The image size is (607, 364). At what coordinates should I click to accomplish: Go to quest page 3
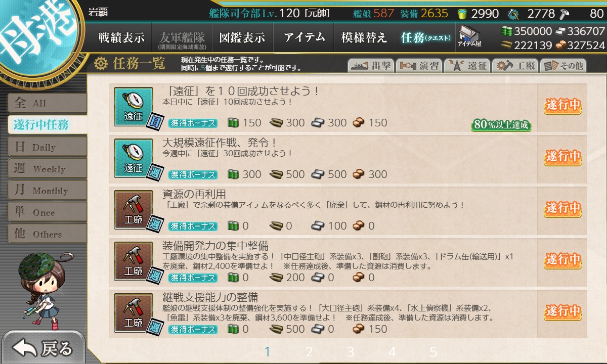click(351, 352)
